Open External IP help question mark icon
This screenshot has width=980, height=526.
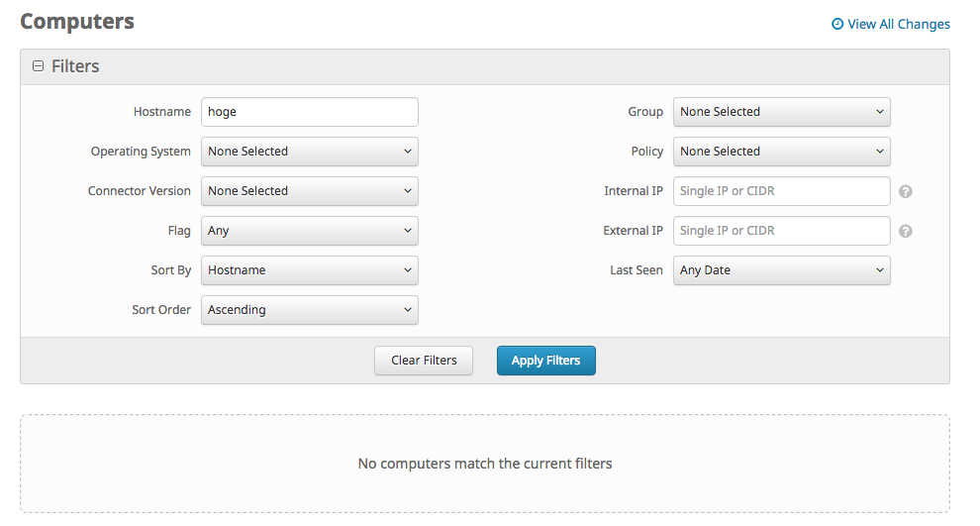pos(905,232)
